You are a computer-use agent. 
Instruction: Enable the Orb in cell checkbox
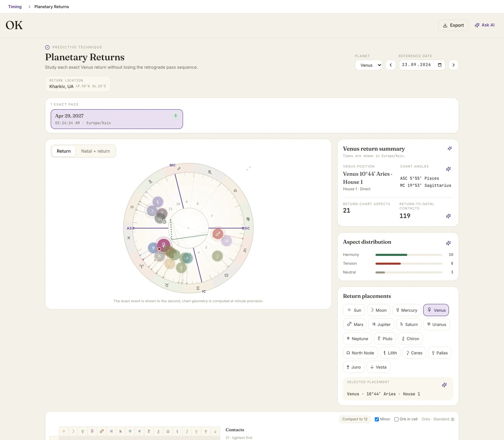pos(396,419)
